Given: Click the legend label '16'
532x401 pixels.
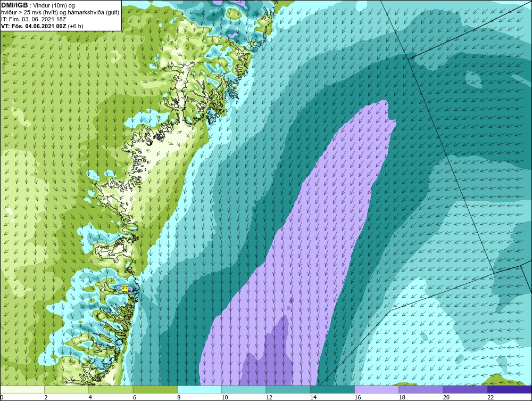Looking at the screenshot, I should 358,398.
